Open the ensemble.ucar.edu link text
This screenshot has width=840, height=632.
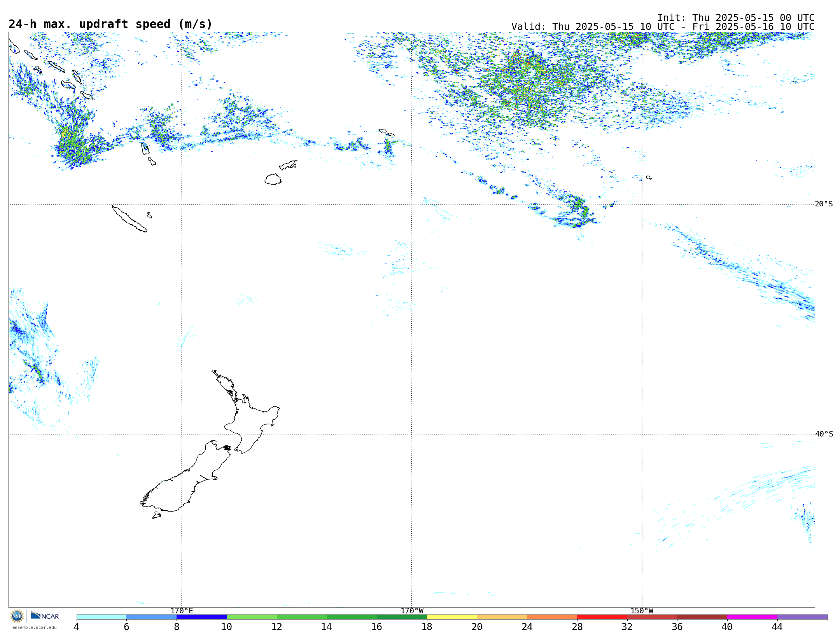pyautogui.click(x=34, y=627)
